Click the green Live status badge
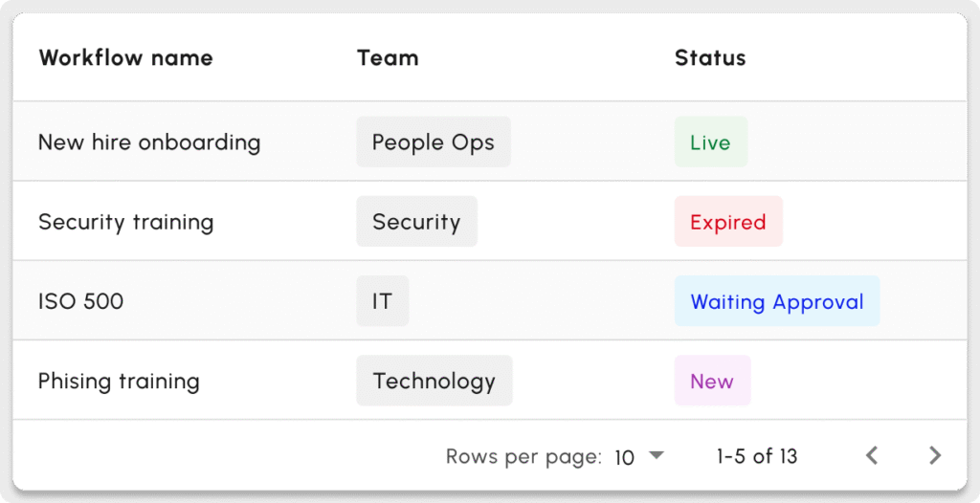This screenshot has width=980, height=503. pos(710,142)
